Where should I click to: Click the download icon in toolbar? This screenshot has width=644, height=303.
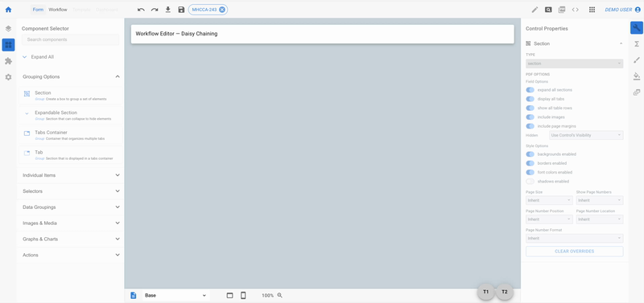pyautogui.click(x=167, y=10)
